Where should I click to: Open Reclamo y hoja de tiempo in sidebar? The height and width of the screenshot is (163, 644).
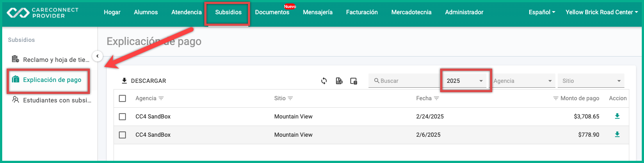pos(51,59)
